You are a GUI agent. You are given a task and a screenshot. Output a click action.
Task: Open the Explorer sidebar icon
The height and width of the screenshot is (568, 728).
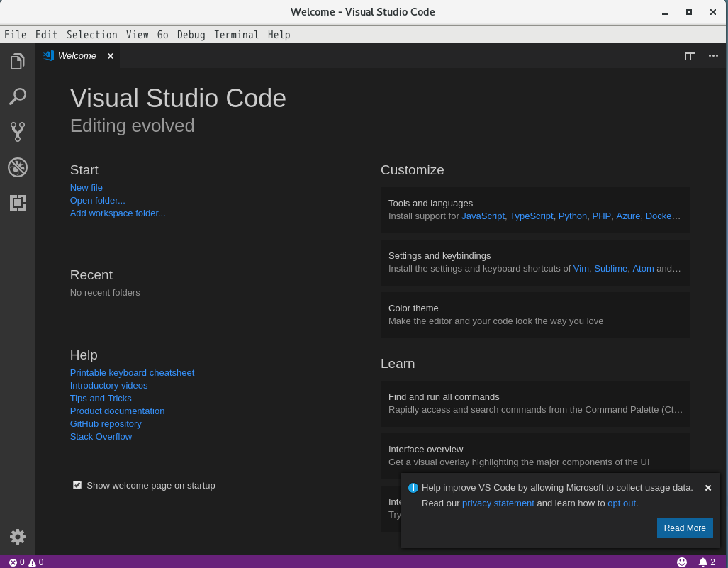coord(17,61)
